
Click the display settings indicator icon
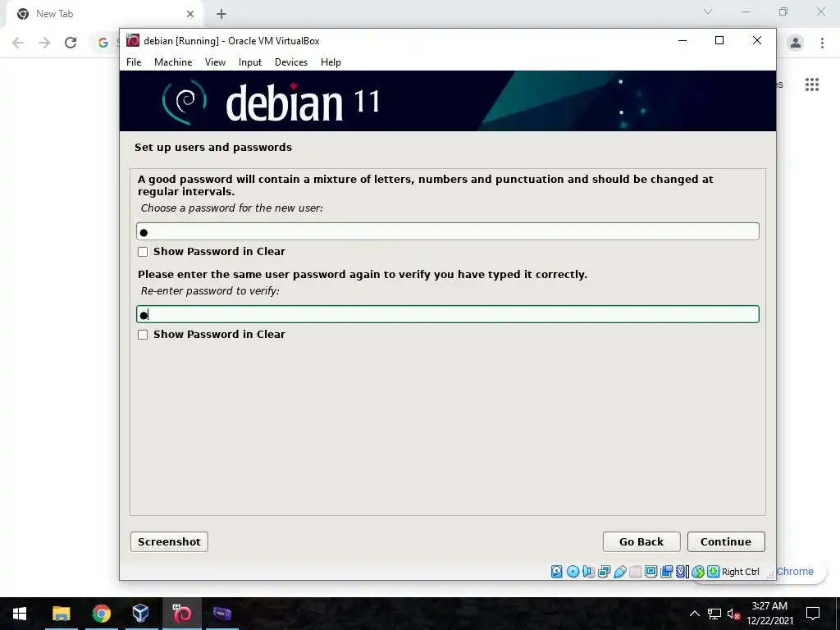[651, 572]
